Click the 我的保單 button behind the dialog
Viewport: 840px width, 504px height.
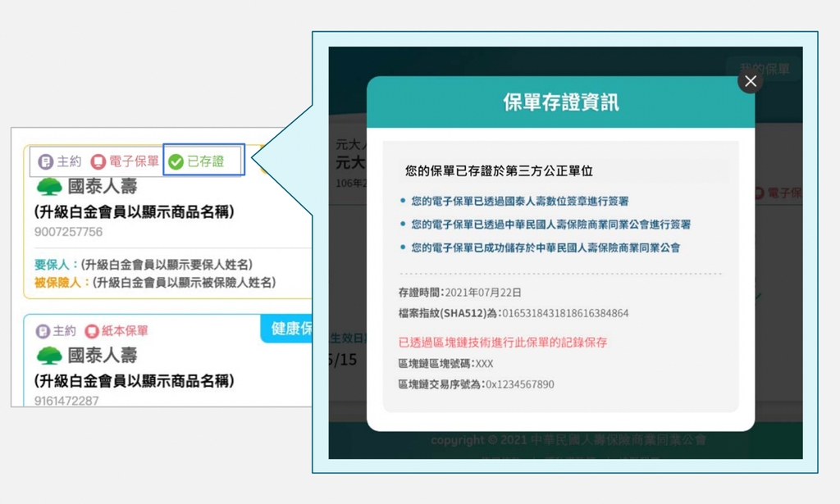tap(765, 69)
